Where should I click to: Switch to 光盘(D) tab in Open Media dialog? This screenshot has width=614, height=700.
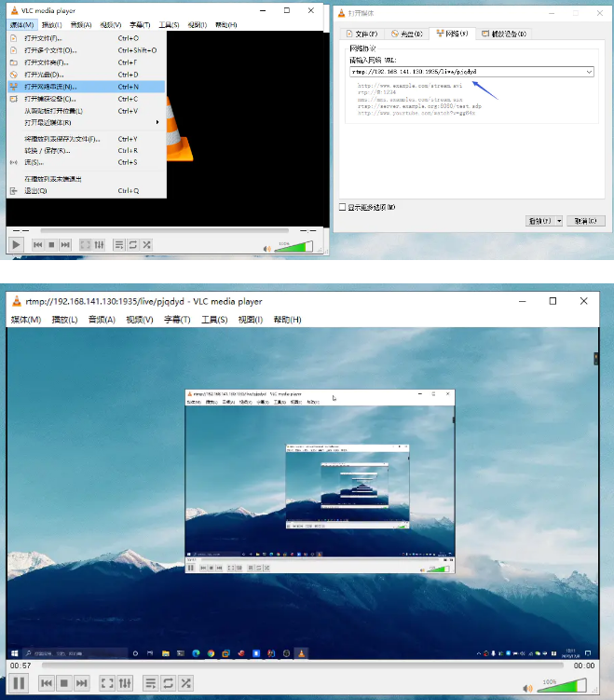(x=406, y=34)
